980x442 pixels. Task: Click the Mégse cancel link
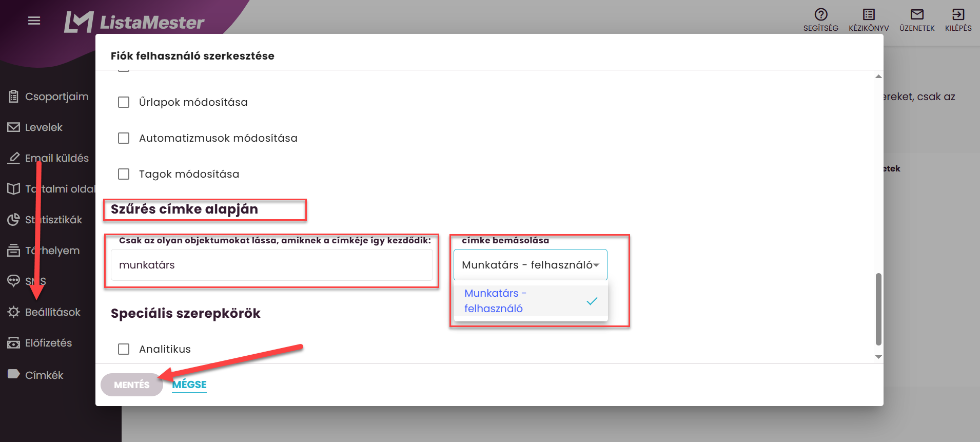[x=189, y=385]
